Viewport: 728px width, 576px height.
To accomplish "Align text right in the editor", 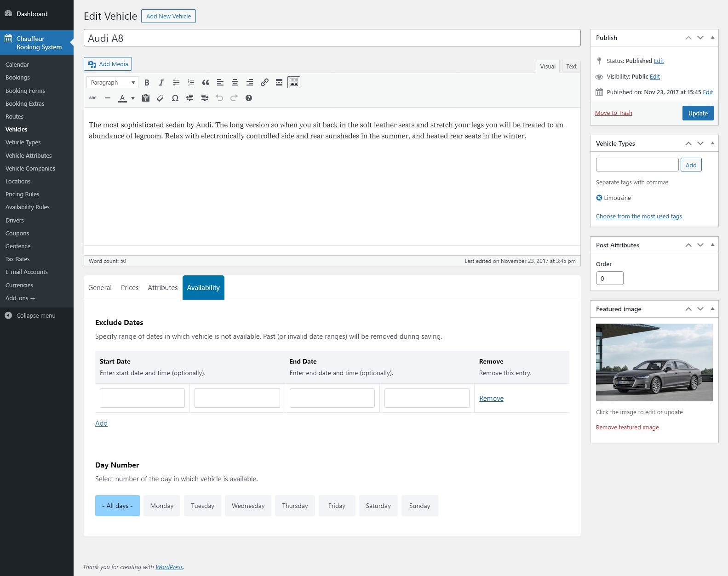I will pos(250,82).
